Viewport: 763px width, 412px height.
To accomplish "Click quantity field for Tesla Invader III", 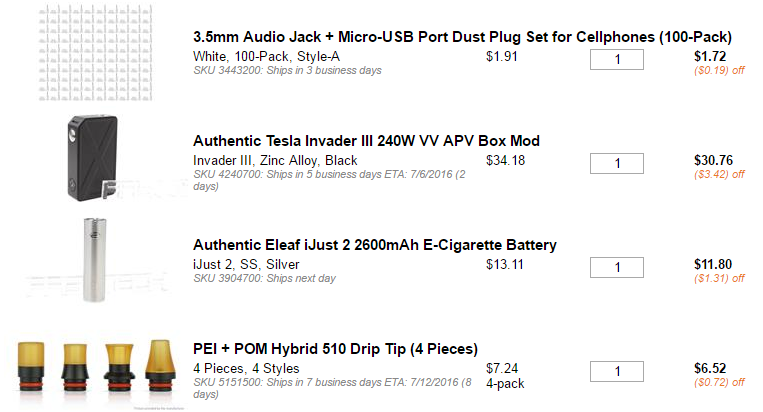I will click(x=617, y=163).
